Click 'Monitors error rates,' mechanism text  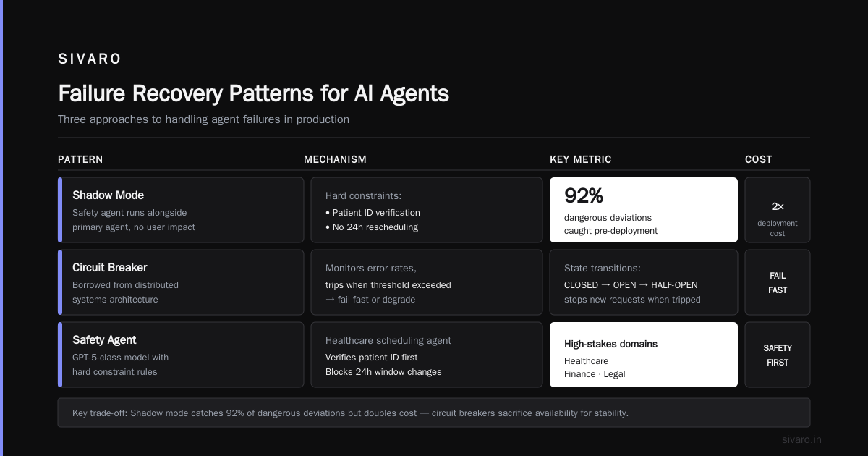tap(371, 268)
